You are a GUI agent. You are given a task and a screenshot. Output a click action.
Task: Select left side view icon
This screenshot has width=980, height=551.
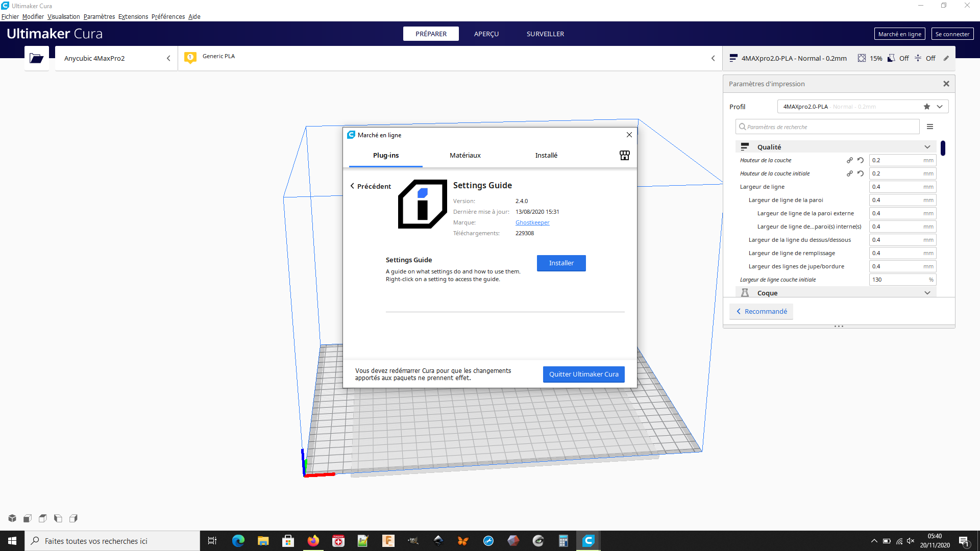point(58,518)
